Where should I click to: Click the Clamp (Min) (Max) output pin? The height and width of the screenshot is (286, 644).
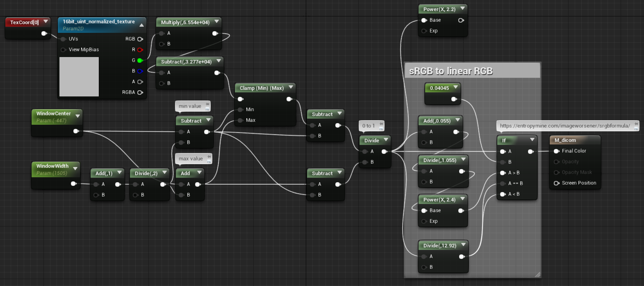(289, 99)
